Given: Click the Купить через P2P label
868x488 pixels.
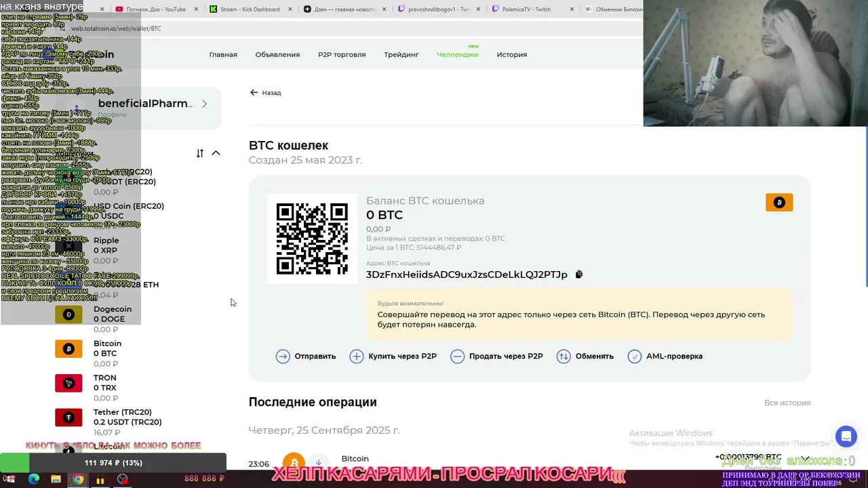Looking at the screenshot, I should [x=402, y=357].
